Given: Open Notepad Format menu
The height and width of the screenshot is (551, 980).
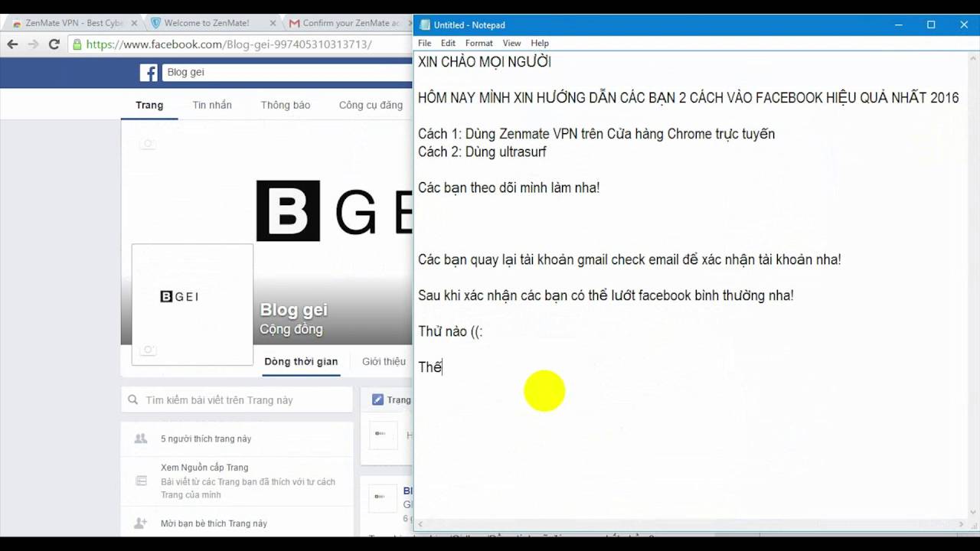Looking at the screenshot, I should click(x=479, y=43).
